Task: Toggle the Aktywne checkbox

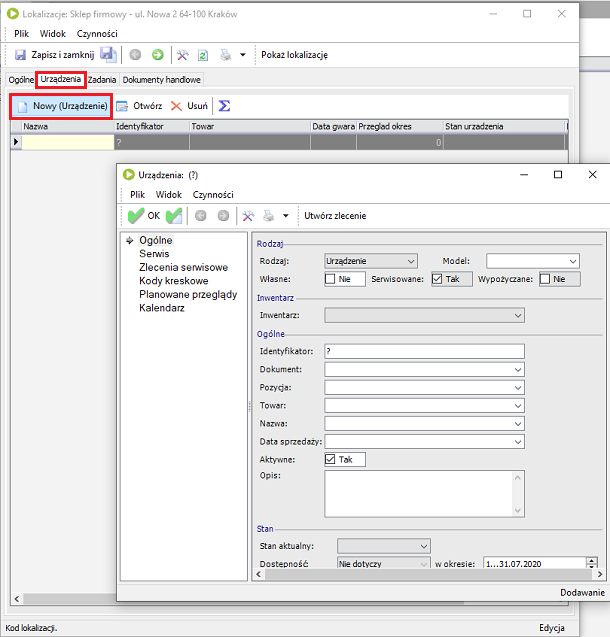Action: [x=330, y=459]
